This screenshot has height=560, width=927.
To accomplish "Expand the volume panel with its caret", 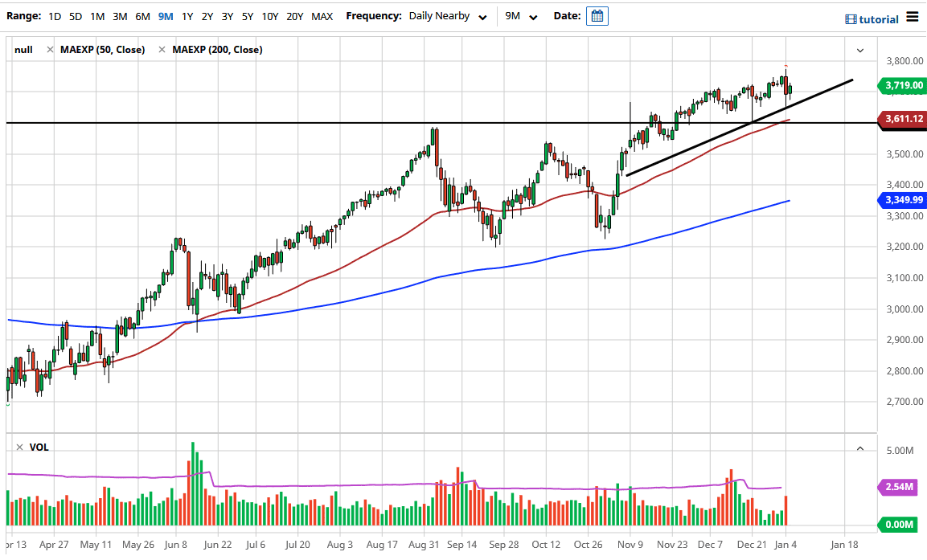I will point(859,448).
